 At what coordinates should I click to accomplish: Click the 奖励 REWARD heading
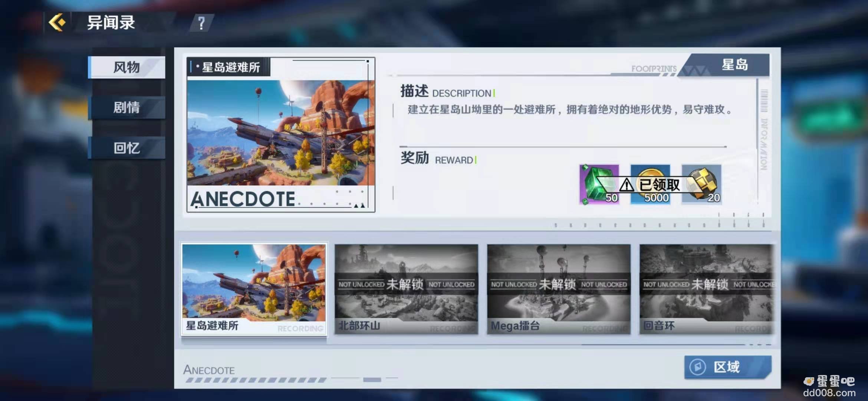coord(438,158)
